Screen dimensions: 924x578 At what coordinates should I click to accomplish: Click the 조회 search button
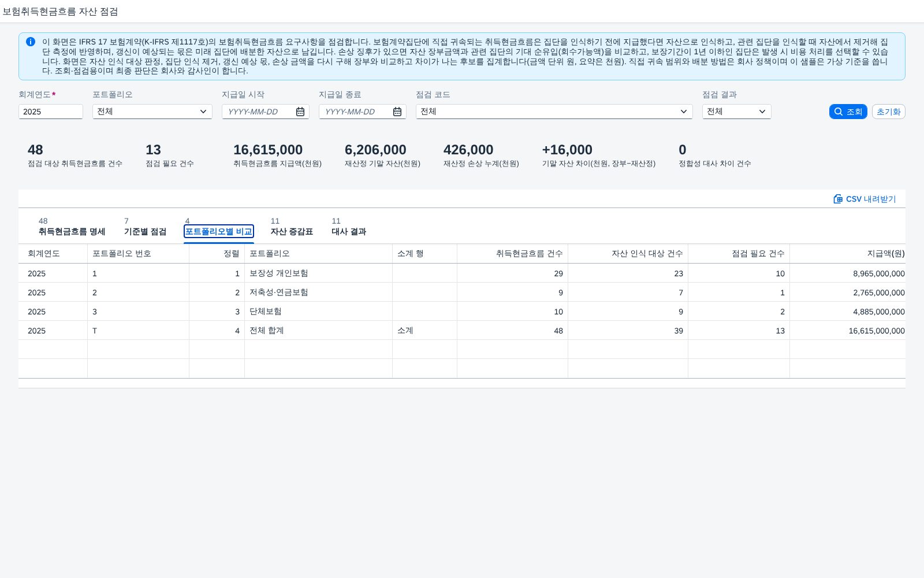coord(848,112)
